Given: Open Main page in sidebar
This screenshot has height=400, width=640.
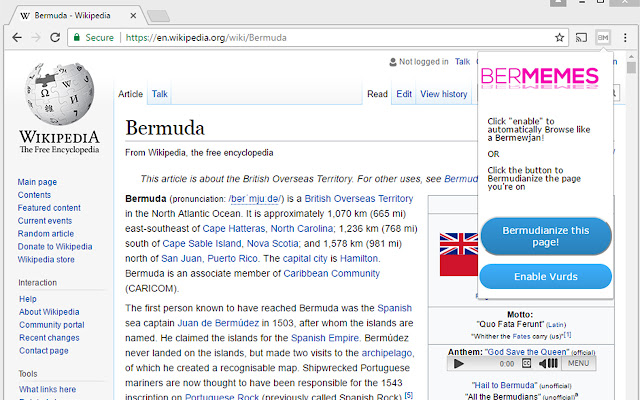Looking at the screenshot, I should (x=37, y=182).
